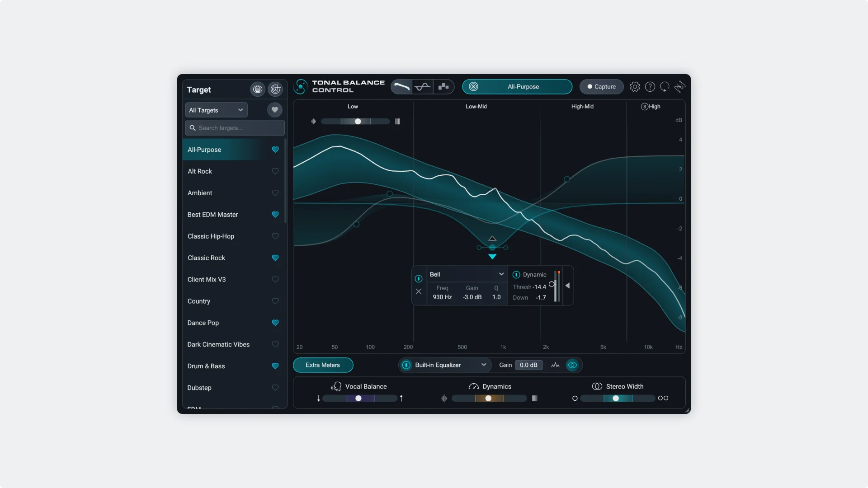868x488 pixels.
Task: Adjust the Stereo Width slider
Action: click(x=616, y=398)
